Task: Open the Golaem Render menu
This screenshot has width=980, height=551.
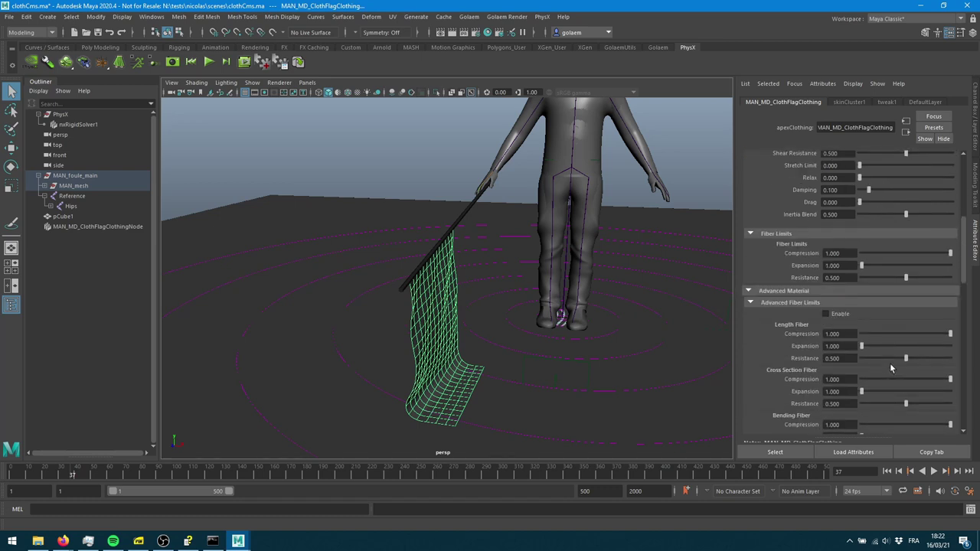Action: tap(506, 17)
